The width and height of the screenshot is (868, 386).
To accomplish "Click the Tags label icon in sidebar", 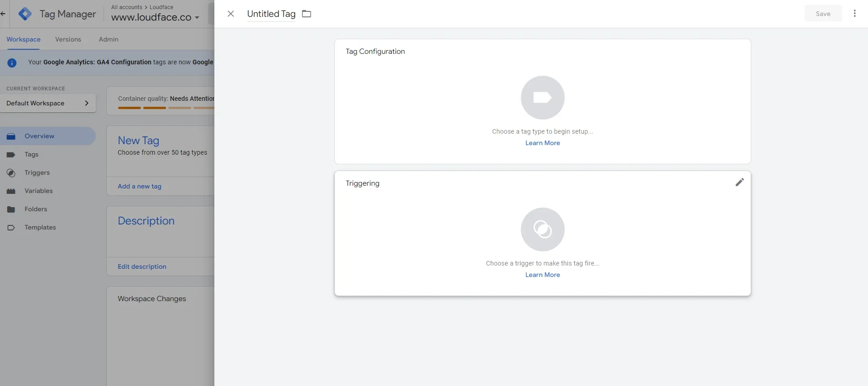I will (11, 155).
